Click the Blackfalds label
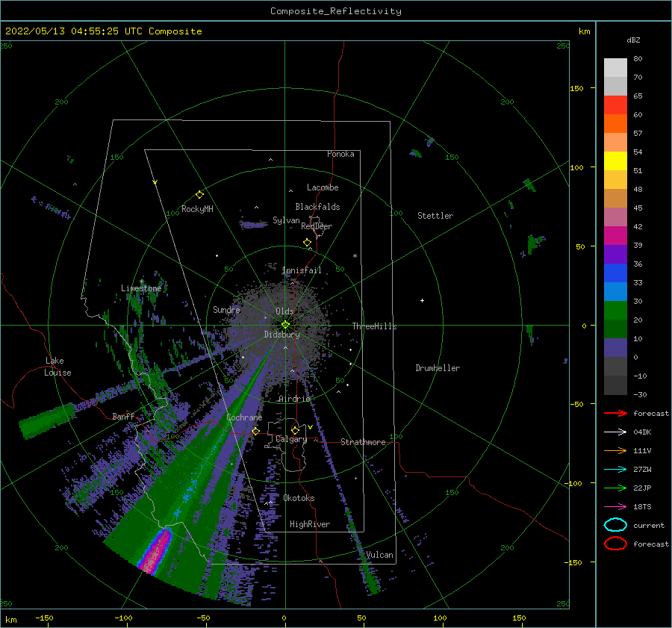Viewport: 672px width, 628px height. point(317,207)
